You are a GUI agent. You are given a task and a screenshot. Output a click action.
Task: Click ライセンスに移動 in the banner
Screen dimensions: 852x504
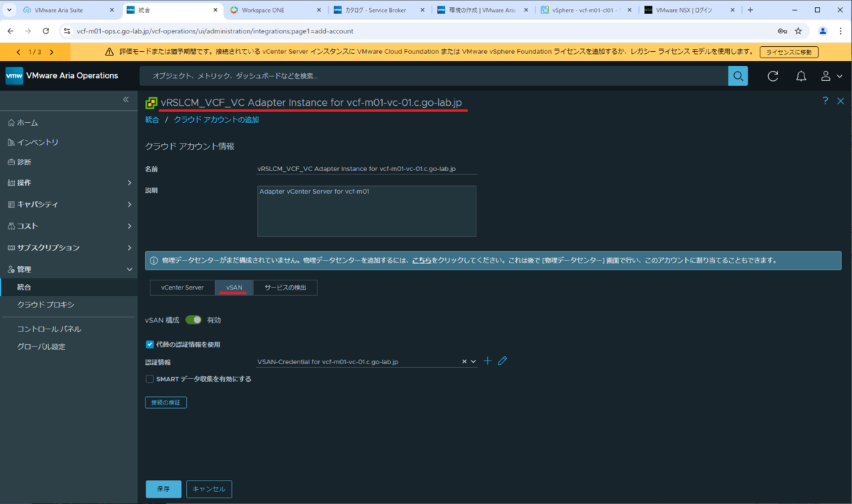(x=789, y=52)
